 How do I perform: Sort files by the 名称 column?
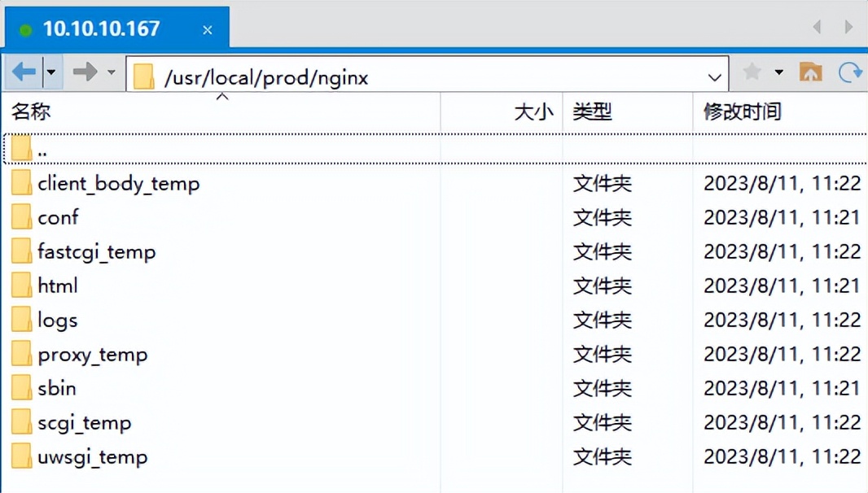point(30,111)
